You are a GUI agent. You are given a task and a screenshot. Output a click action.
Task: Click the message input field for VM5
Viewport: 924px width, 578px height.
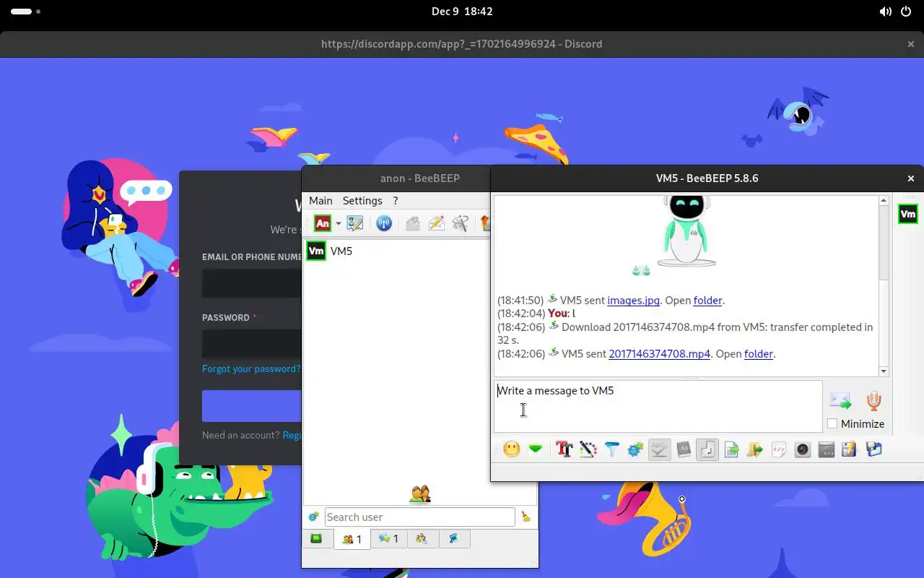point(658,406)
